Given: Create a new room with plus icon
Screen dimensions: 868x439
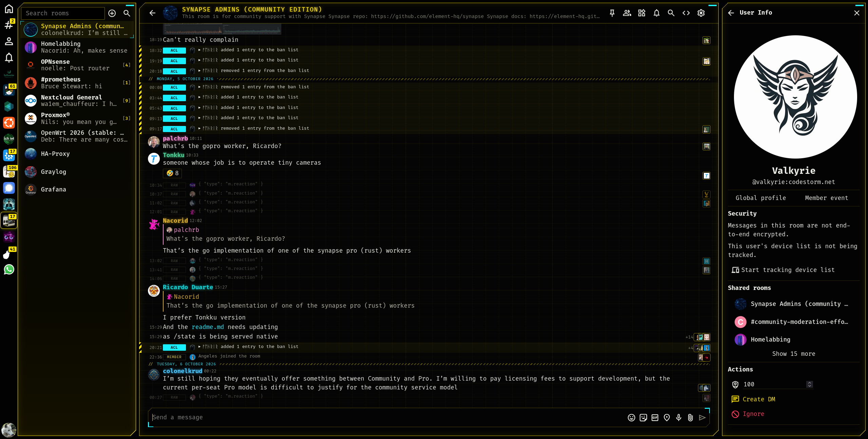Looking at the screenshot, I should [112, 13].
